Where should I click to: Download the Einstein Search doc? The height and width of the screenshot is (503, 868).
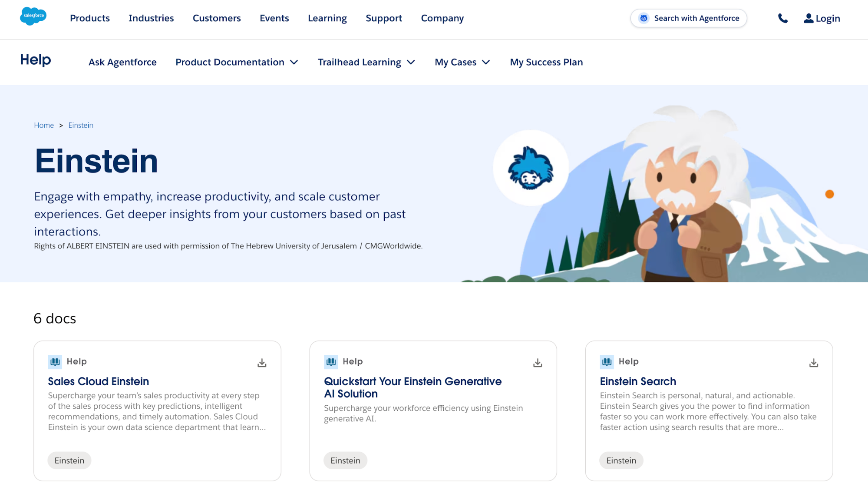(x=813, y=362)
